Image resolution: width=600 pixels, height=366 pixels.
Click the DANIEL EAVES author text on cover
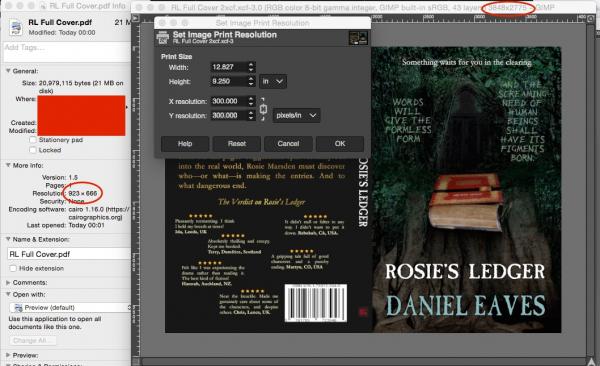click(x=465, y=306)
